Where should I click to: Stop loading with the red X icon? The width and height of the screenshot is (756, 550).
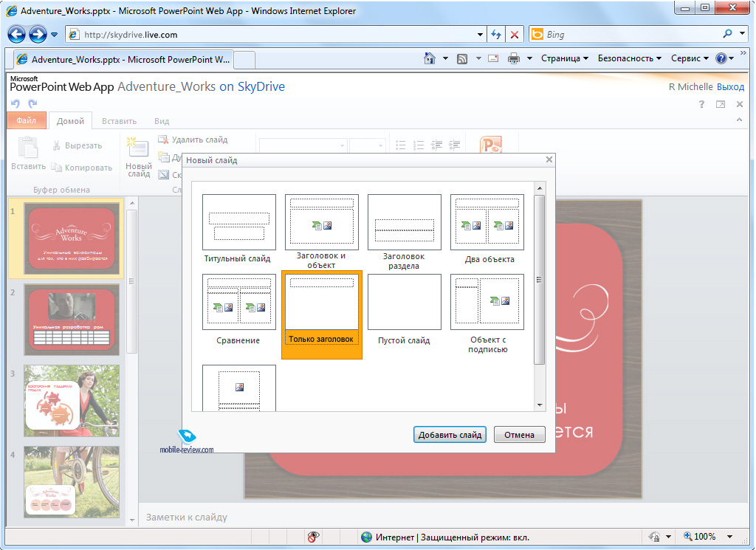pos(515,35)
